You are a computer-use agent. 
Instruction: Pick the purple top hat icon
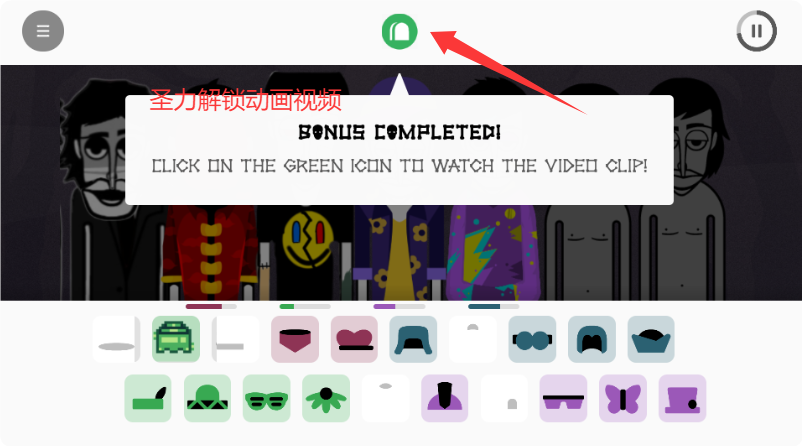point(682,398)
